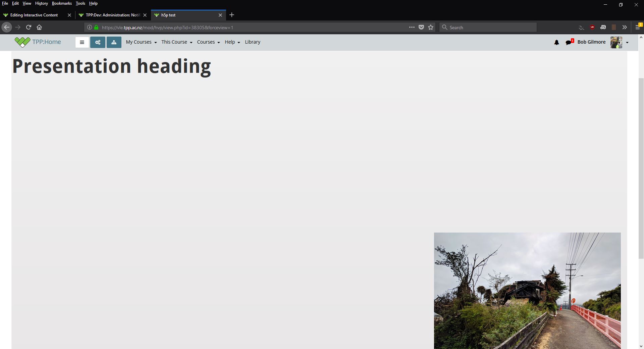The image size is (644, 349).
Task: Open the Edit menu
Action: click(15, 3)
